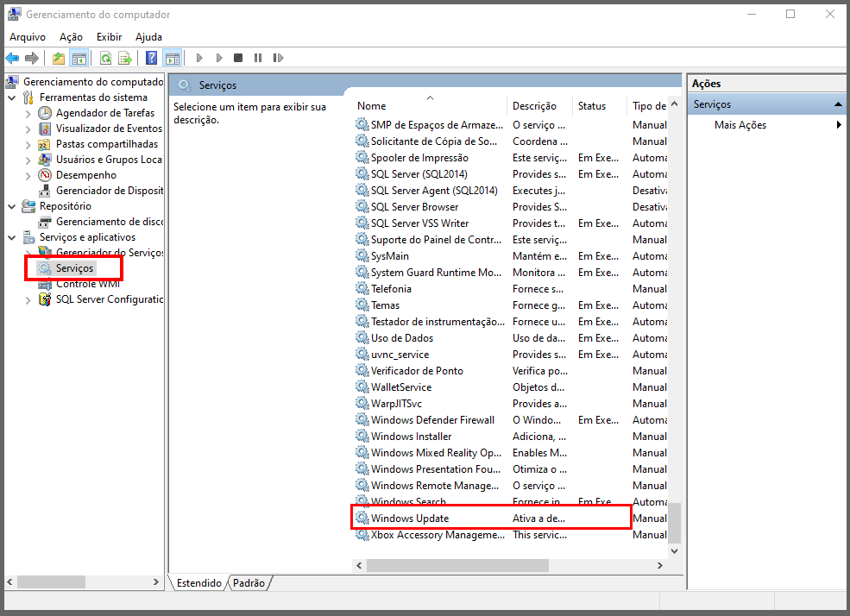The image size is (850, 616).
Task: Expand the Pastas compartilhadas node
Action: point(28,145)
